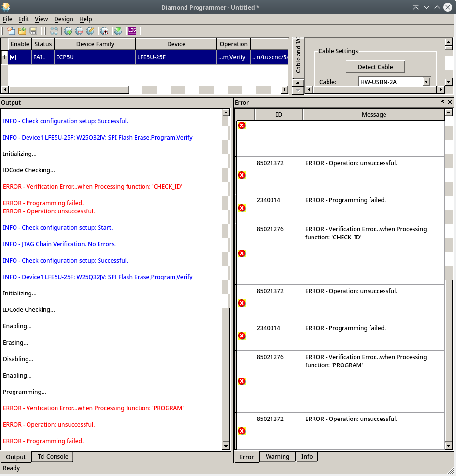The width and height of the screenshot is (456, 476).
Task: Add a device with the toolbar icon
Action: point(68,31)
